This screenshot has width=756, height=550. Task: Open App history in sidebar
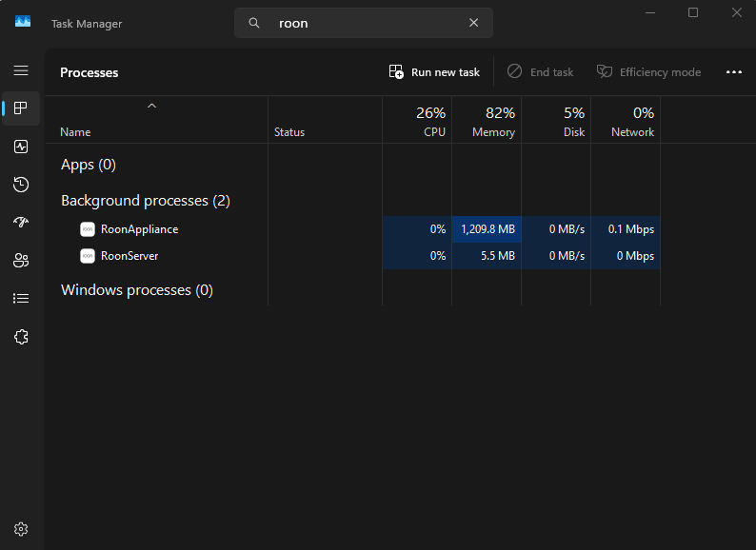click(21, 185)
